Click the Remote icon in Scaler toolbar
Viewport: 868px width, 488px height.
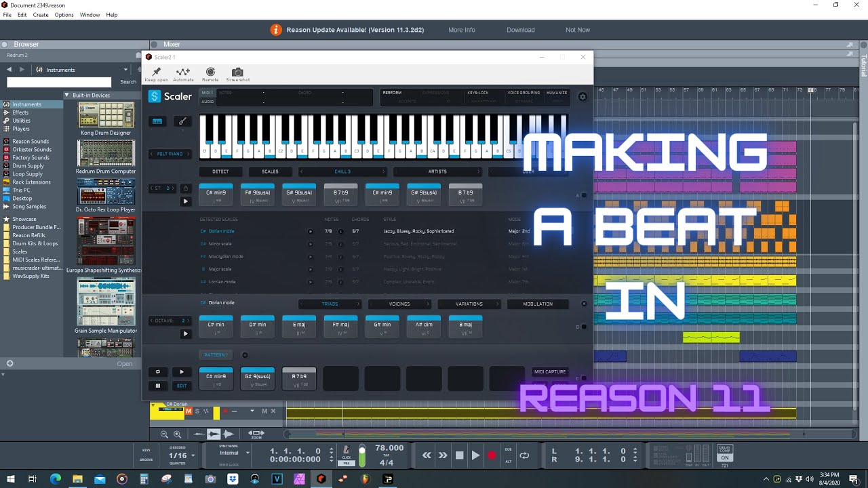[x=210, y=72]
